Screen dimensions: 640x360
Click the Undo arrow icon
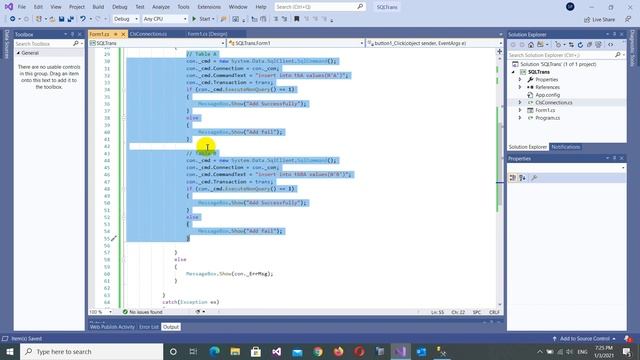(83, 19)
